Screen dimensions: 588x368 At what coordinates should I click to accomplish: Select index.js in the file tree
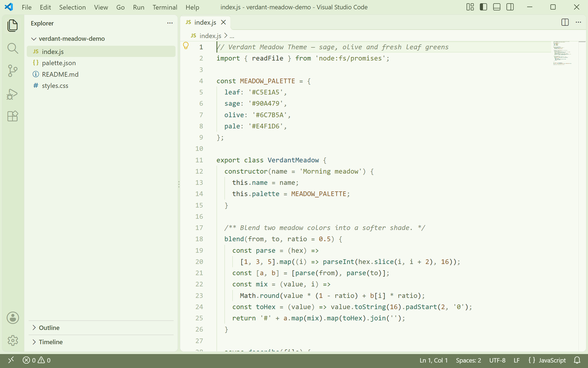pos(101,52)
